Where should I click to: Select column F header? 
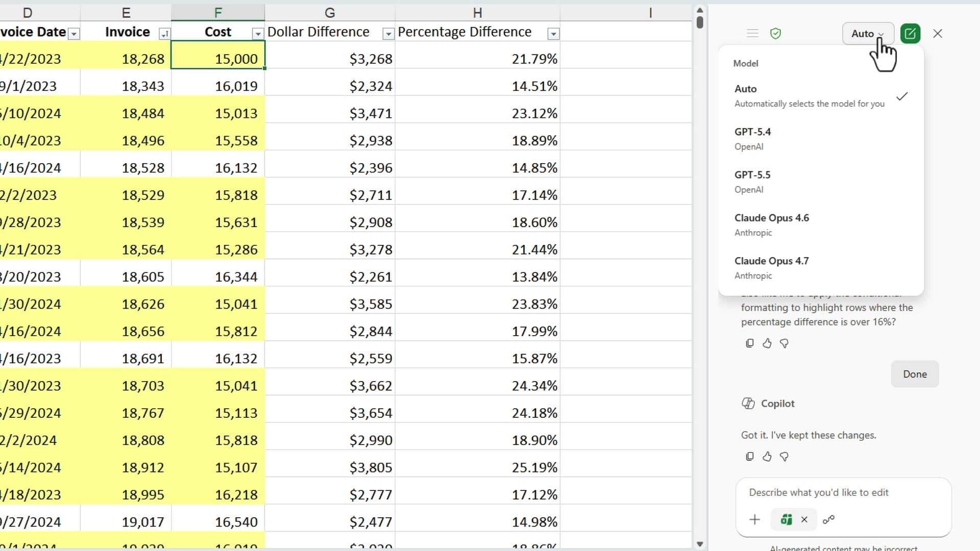click(x=218, y=13)
